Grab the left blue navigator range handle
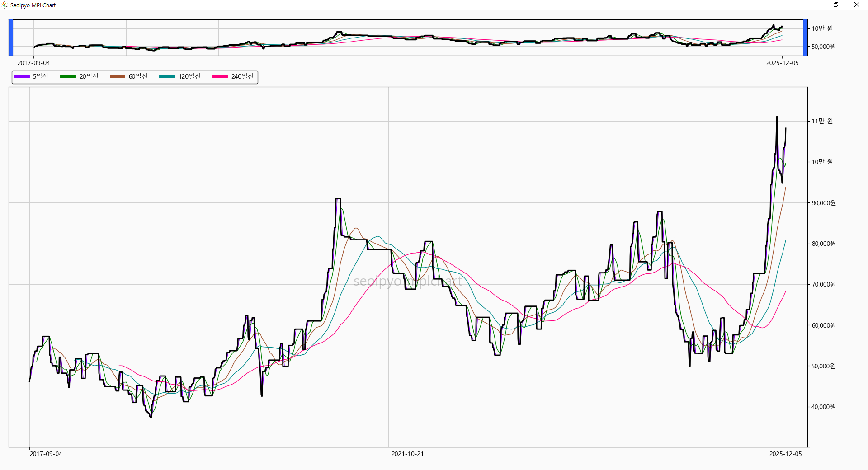This screenshot has height=470, width=868. coord(11,38)
